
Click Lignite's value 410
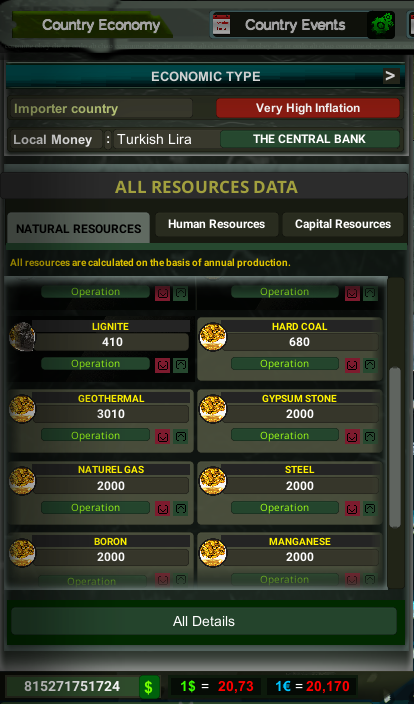tap(111, 342)
